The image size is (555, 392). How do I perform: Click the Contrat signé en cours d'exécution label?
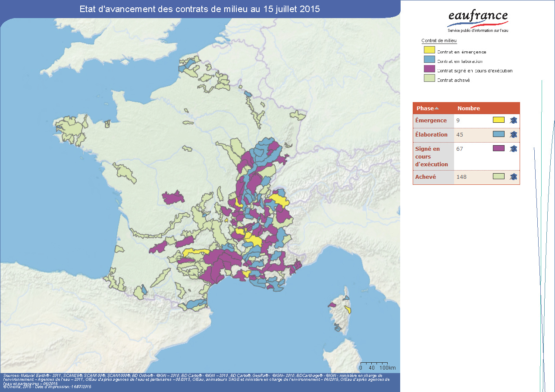[475, 71]
